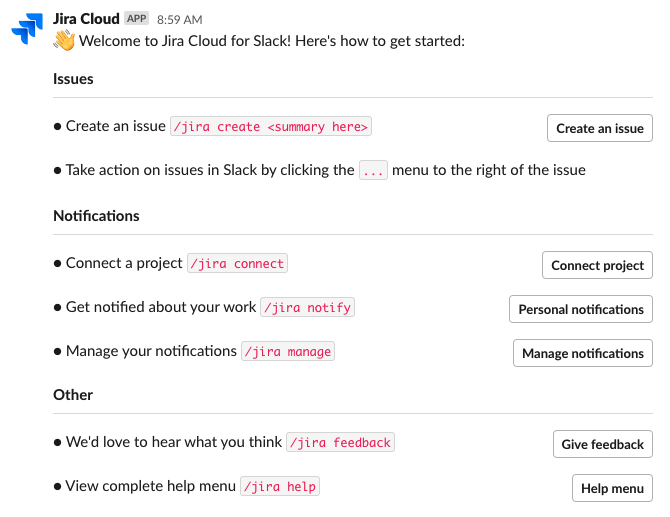
Task: Click the /jira connect command snippet
Action: (237, 264)
